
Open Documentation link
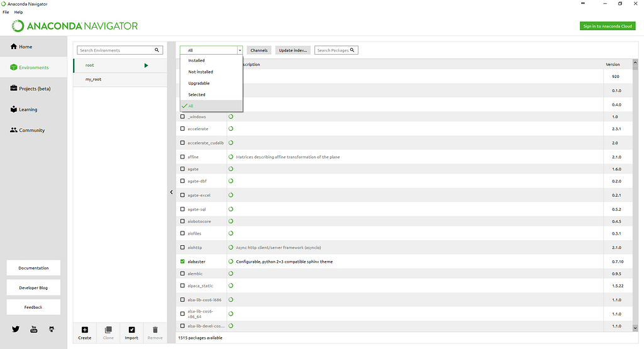[33, 268]
